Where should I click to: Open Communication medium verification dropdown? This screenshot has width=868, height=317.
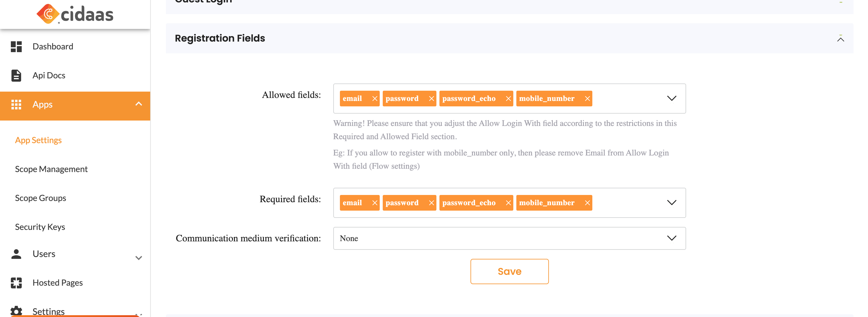point(671,238)
